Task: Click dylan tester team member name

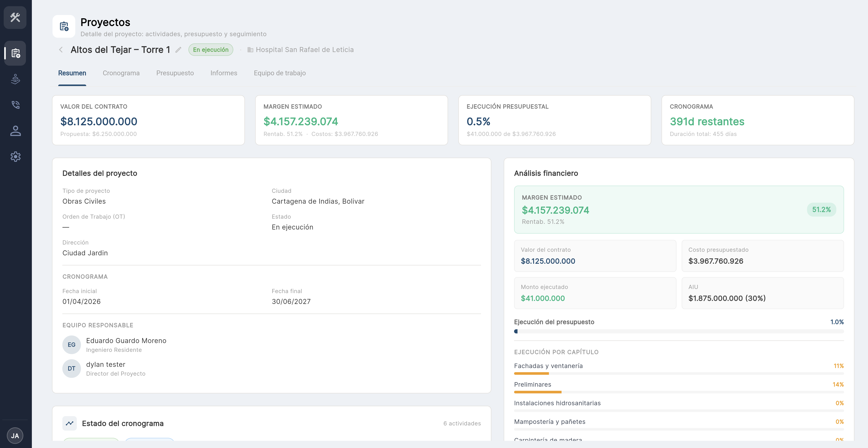Action: (106, 364)
